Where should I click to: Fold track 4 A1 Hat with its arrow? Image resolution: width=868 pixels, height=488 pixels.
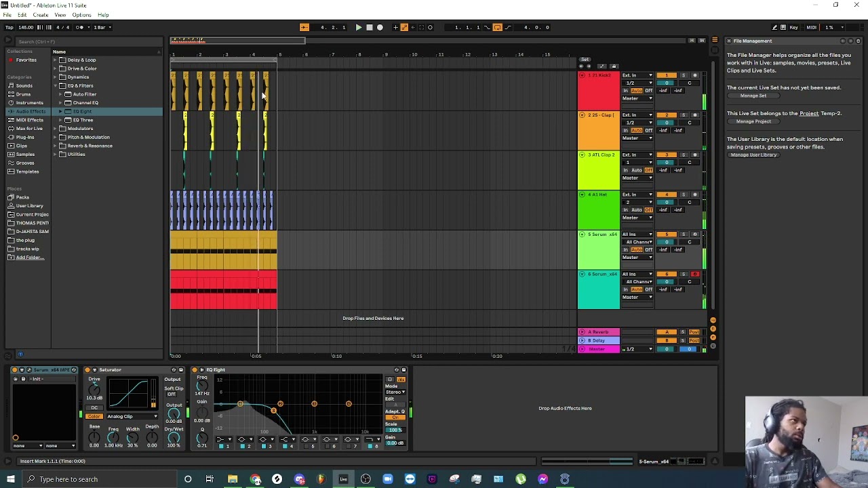click(x=583, y=195)
